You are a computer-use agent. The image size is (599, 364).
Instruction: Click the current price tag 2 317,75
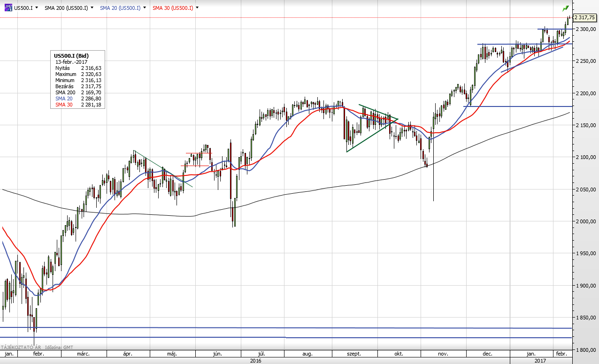pos(585,18)
